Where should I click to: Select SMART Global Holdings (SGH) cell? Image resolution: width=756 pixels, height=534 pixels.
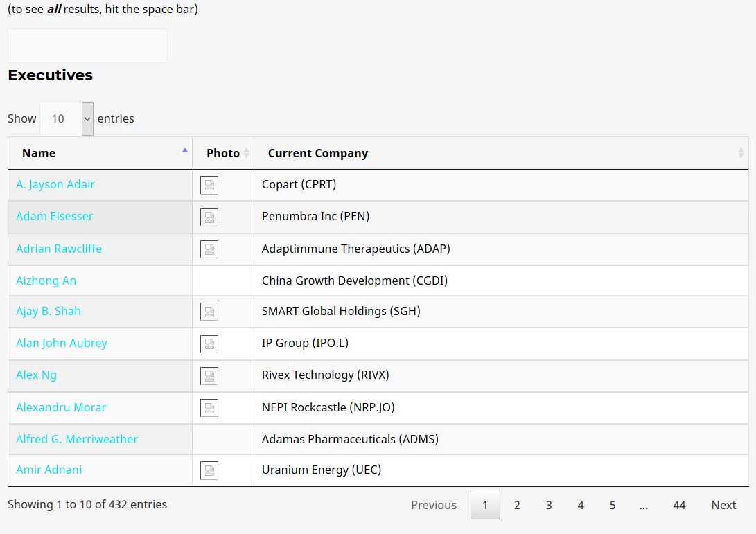501,312
